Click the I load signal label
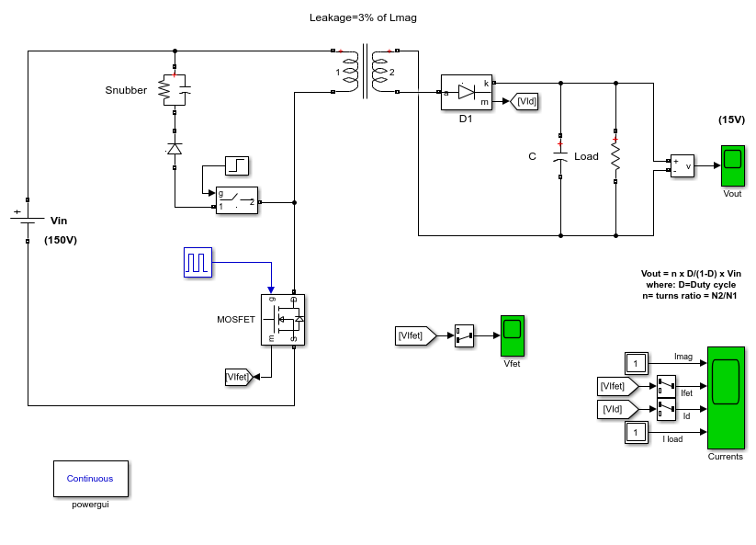The height and width of the screenshot is (545, 756). (x=672, y=439)
